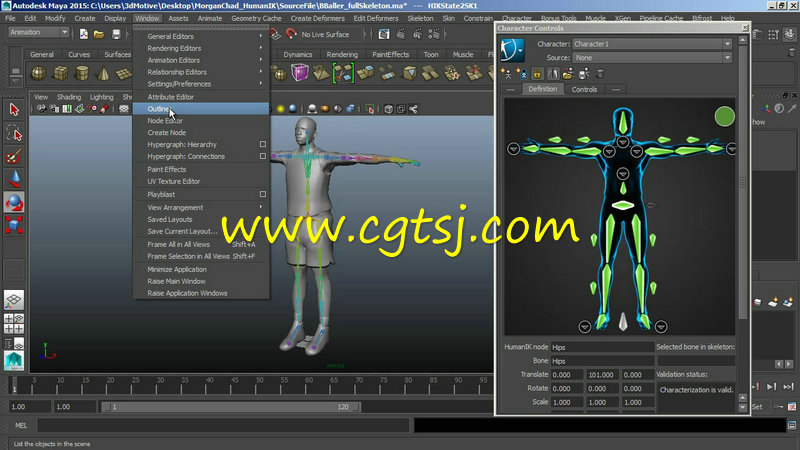This screenshot has height=450, width=800.
Task: Click Hypergraph: Hierarchy option box
Action: point(263,144)
